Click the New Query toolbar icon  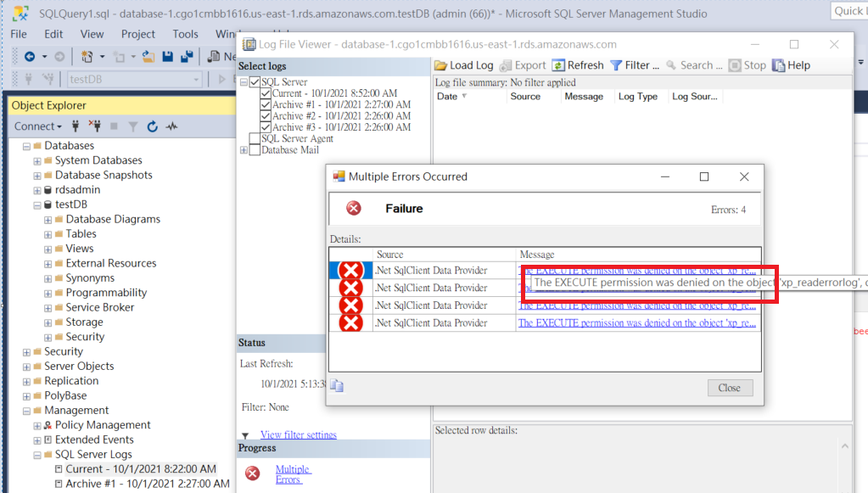coord(214,57)
